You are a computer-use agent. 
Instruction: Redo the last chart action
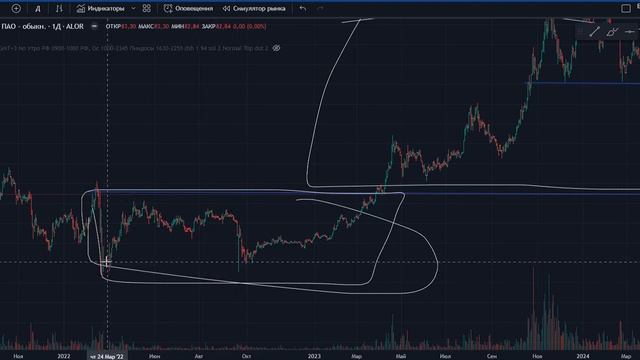320,8
